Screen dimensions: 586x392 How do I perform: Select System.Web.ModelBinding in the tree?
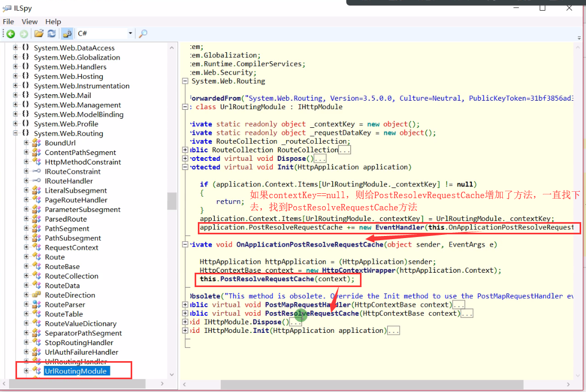coord(78,114)
